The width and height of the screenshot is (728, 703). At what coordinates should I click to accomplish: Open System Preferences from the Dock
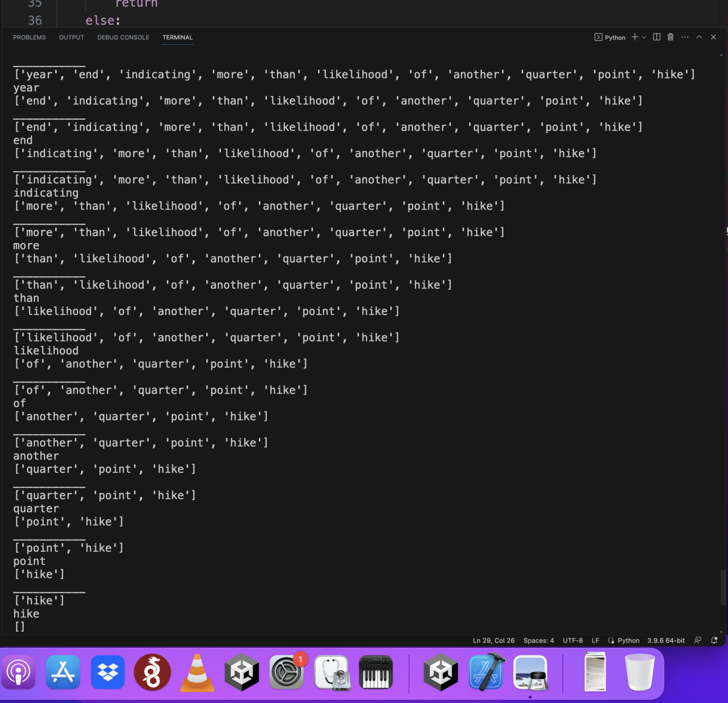pos(286,672)
